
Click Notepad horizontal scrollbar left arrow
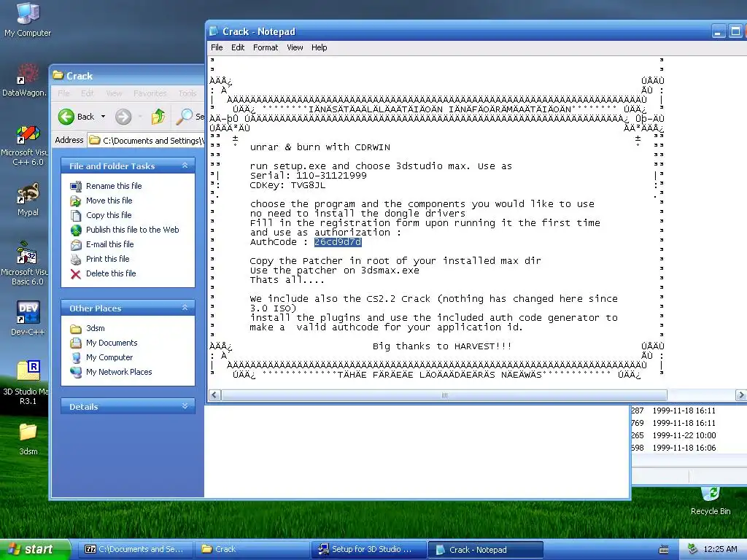215,395
